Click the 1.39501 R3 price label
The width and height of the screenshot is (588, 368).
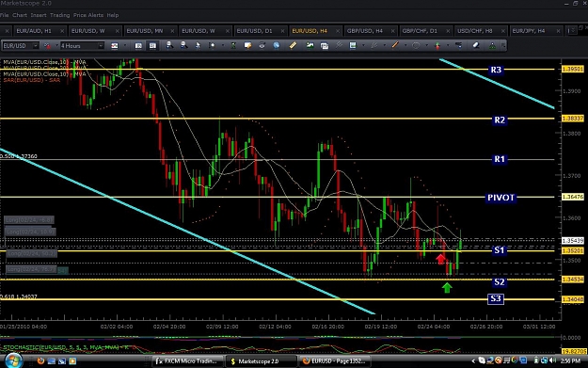tap(573, 69)
